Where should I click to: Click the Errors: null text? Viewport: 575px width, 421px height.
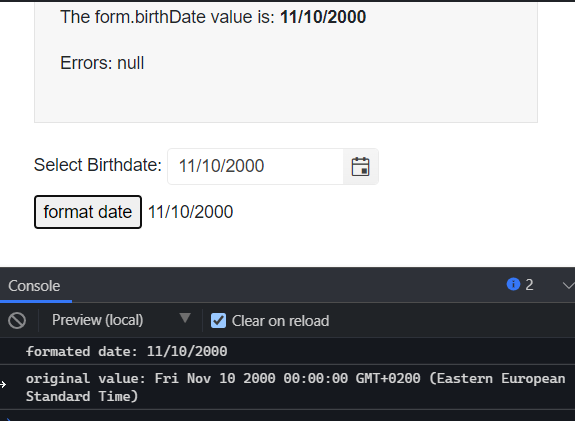coord(102,63)
